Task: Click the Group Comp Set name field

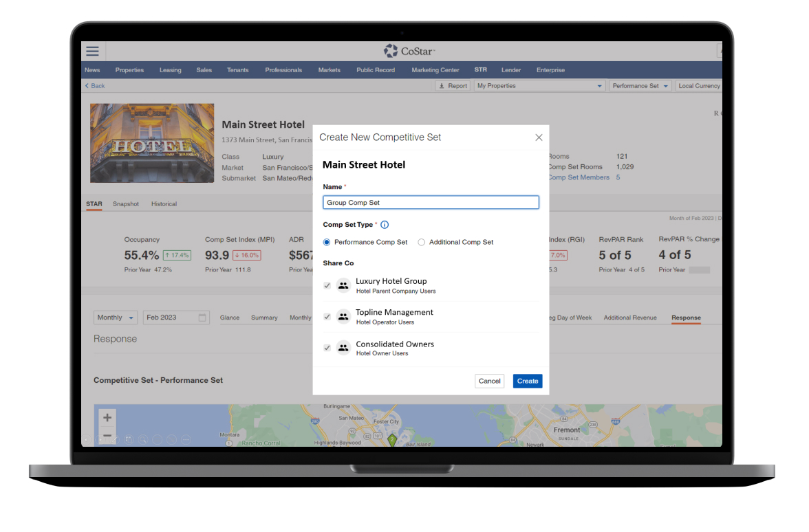Action: tap(431, 203)
